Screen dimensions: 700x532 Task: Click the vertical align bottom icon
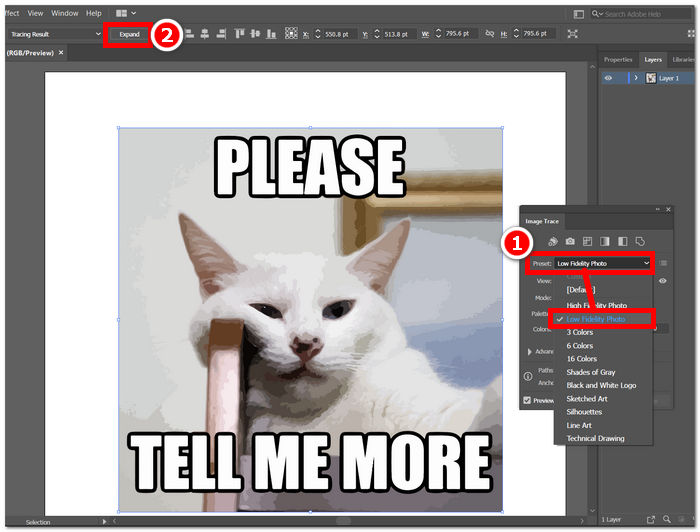click(x=271, y=33)
